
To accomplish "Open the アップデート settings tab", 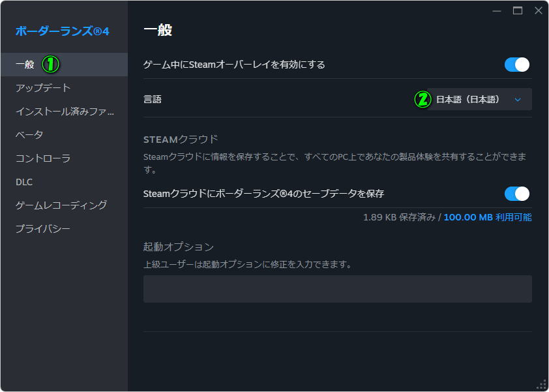I will pos(64,88).
